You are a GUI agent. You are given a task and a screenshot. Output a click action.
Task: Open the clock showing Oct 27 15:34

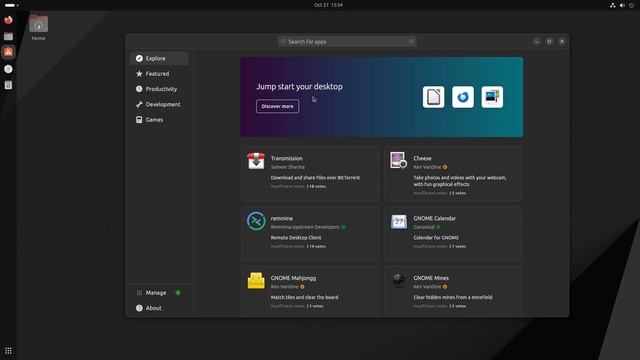tap(329, 5)
